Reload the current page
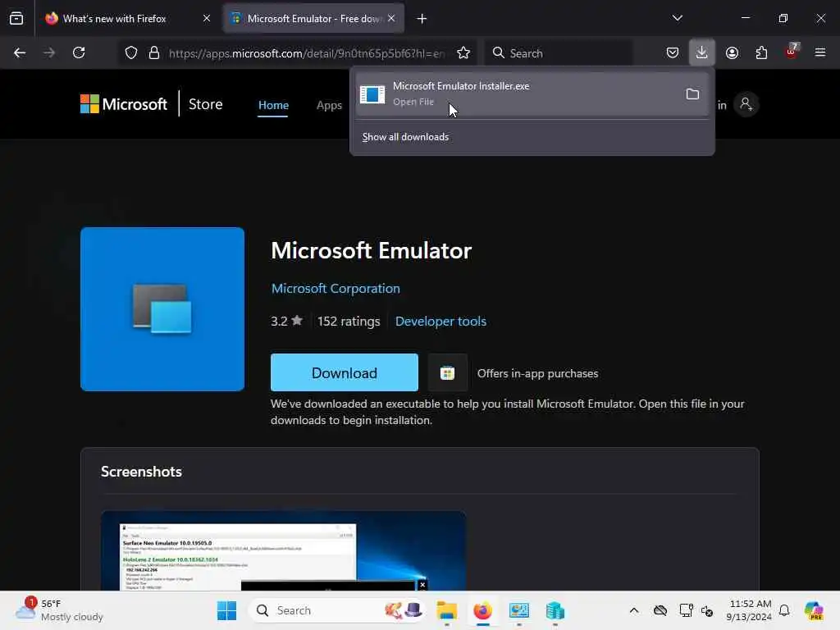Screen dimensions: 840x630 (79, 52)
